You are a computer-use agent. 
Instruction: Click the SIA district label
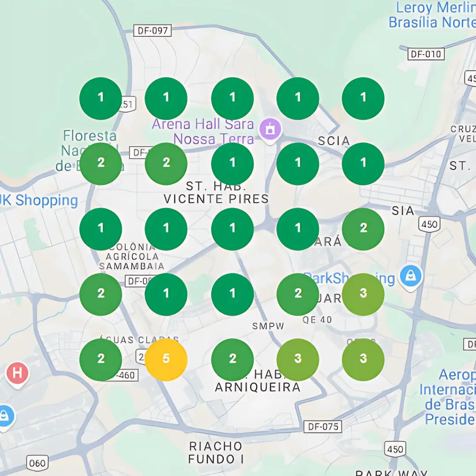pyautogui.click(x=402, y=211)
